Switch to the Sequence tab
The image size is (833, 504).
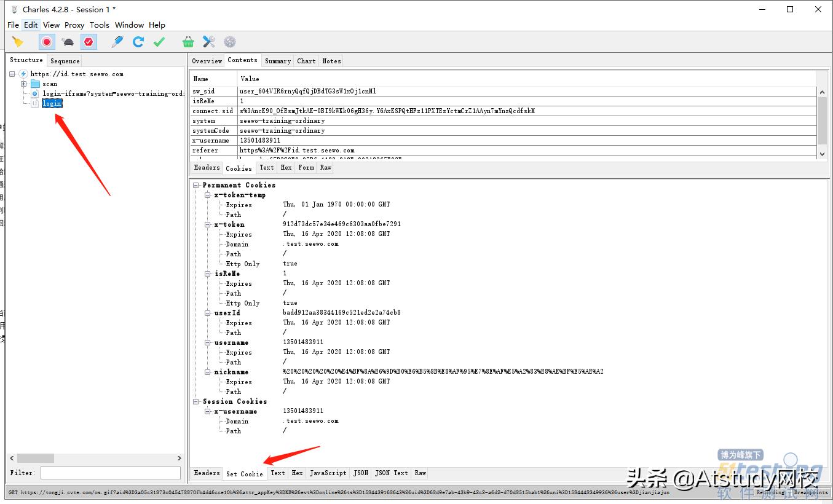point(65,61)
